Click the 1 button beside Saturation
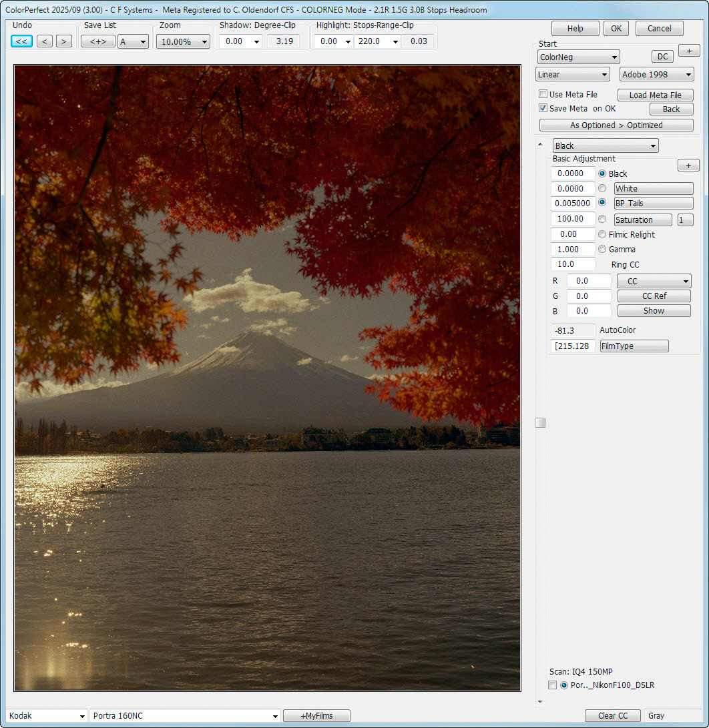This screenshot has width=709, height=728. [x=685, y=220]
